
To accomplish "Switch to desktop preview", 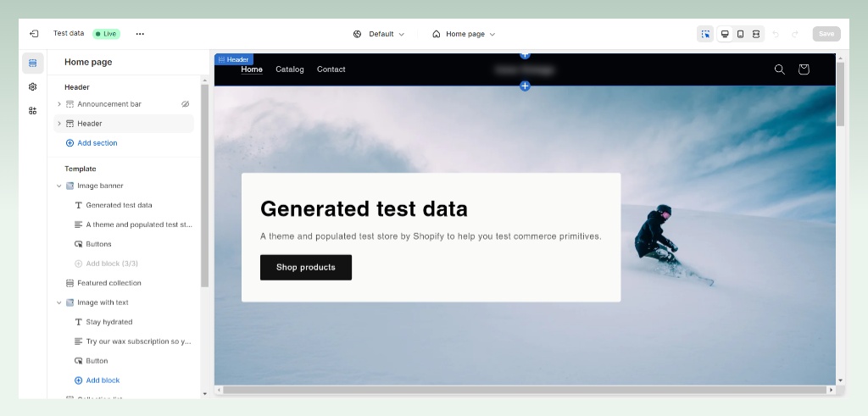I will point(725,34).
